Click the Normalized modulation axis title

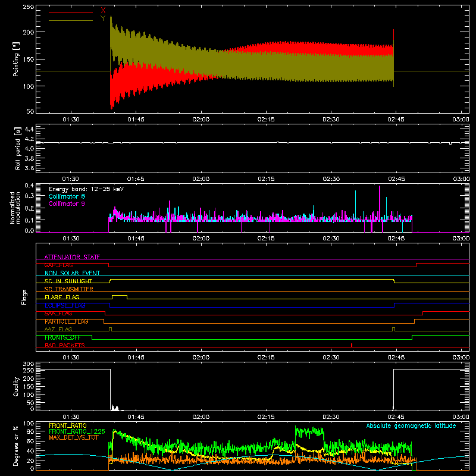click(x=15, y=208)
